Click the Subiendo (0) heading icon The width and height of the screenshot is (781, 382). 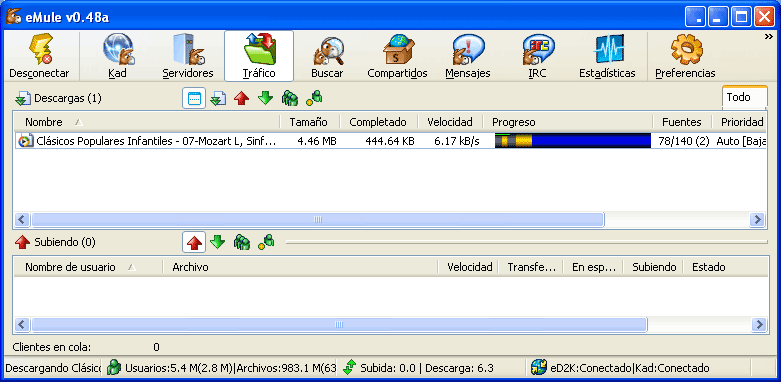pos(22,243)
